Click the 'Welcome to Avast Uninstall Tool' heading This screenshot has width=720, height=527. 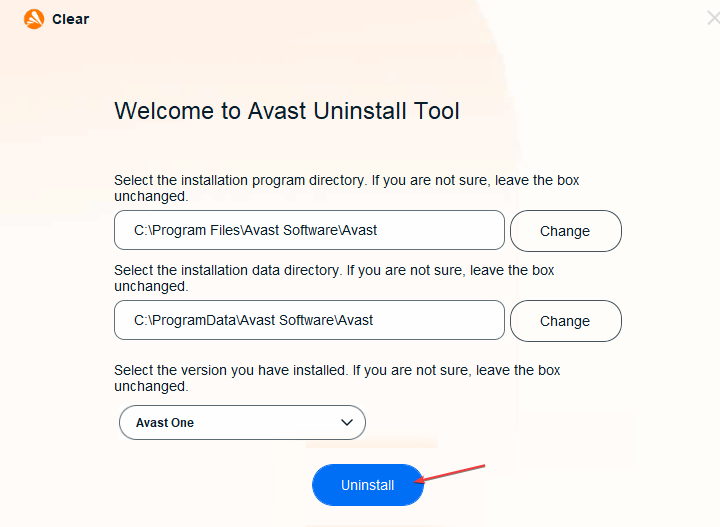point(287,111)
